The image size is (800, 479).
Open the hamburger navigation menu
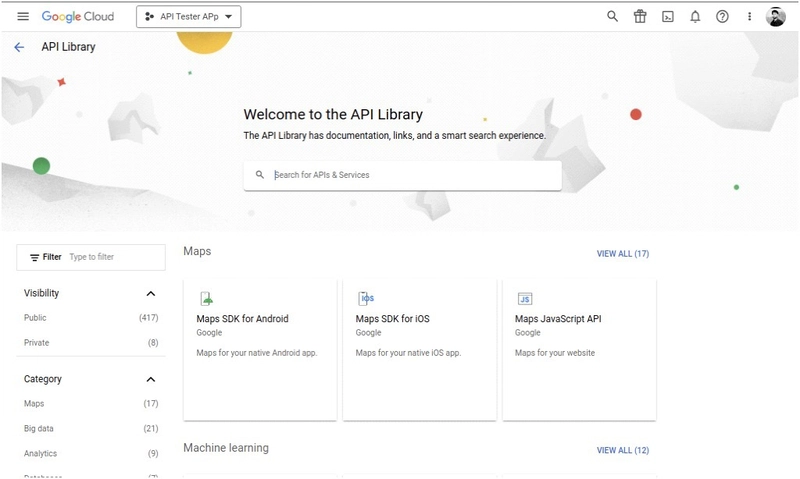(x=23, y=16)
